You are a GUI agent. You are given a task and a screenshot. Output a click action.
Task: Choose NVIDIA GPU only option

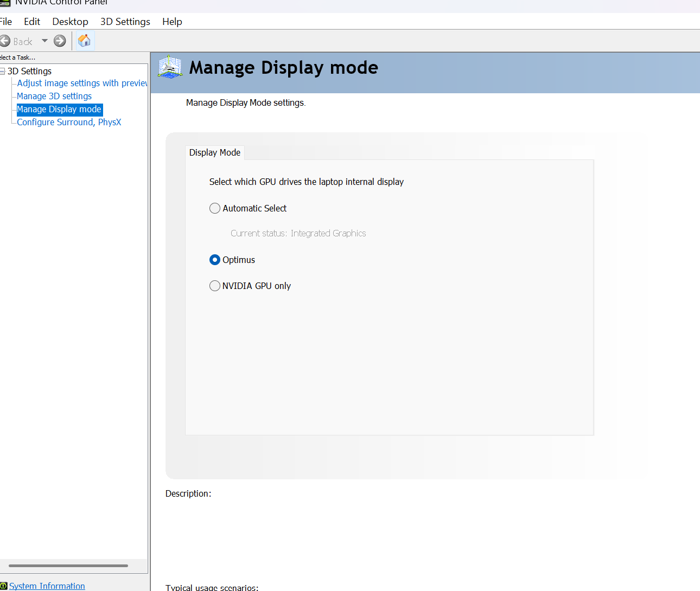[215, 286]
